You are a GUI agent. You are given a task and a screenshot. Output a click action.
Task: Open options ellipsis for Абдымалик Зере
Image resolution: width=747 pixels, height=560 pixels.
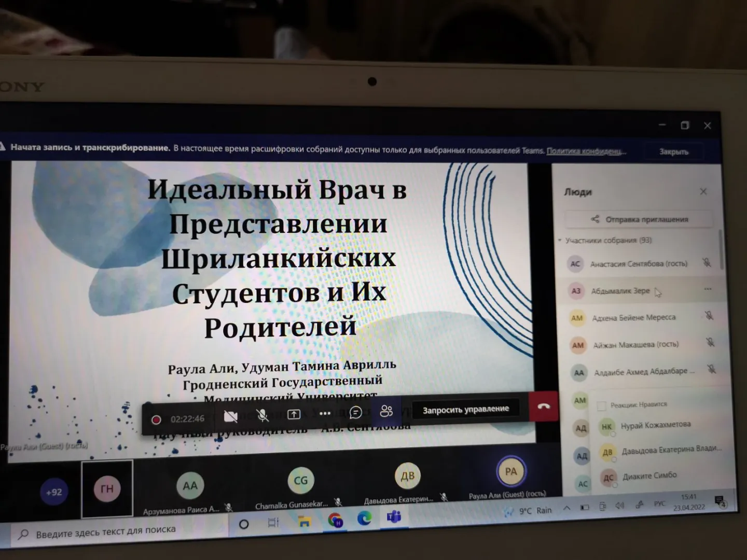point(708,289)
